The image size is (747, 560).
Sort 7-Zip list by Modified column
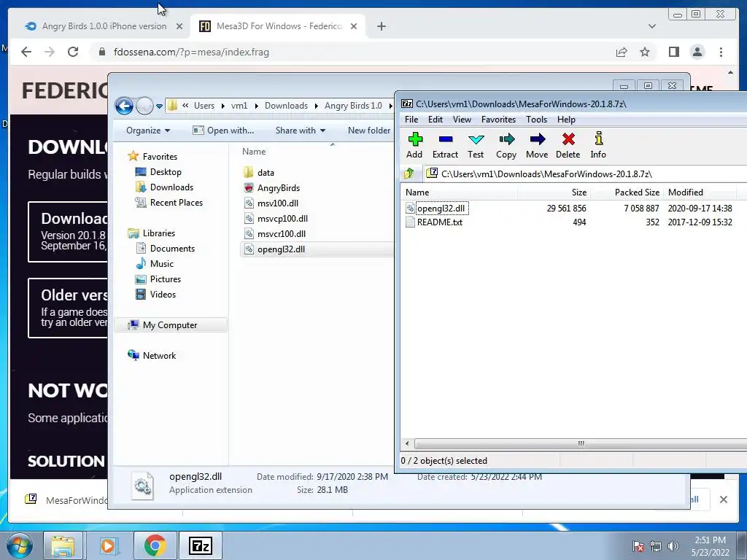tap(700, 192)
